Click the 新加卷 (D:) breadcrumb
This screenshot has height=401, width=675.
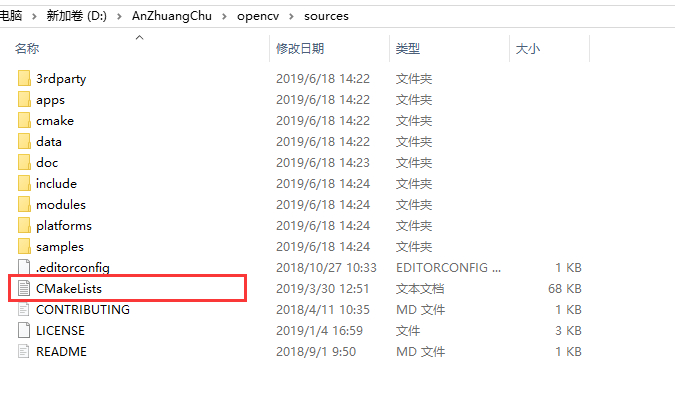pos(77,16)
